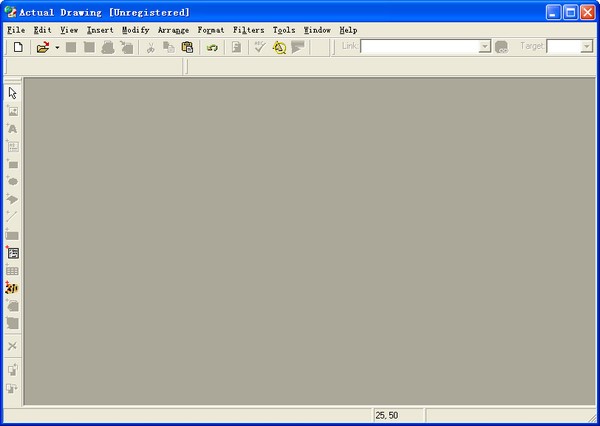The width and height of the screenshot is (600, 426).
Task: Open the Tools menu
Action: pos(284,30)
